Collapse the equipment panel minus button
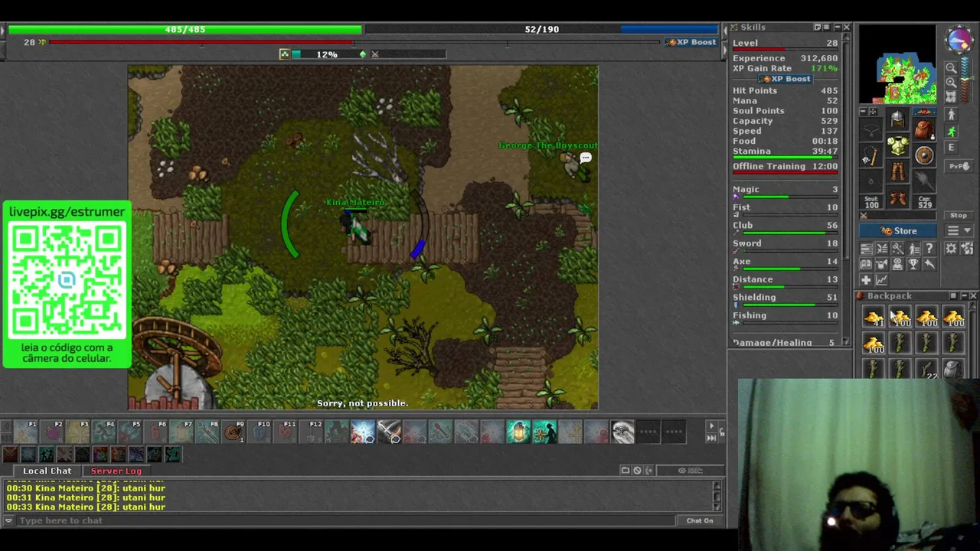The image size is (980, 551). 864,112
